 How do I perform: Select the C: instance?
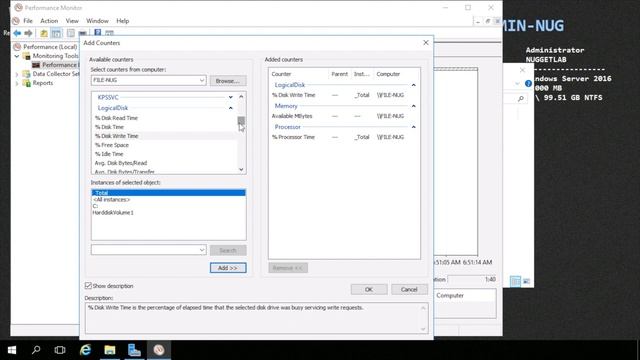tap(168, 206)
